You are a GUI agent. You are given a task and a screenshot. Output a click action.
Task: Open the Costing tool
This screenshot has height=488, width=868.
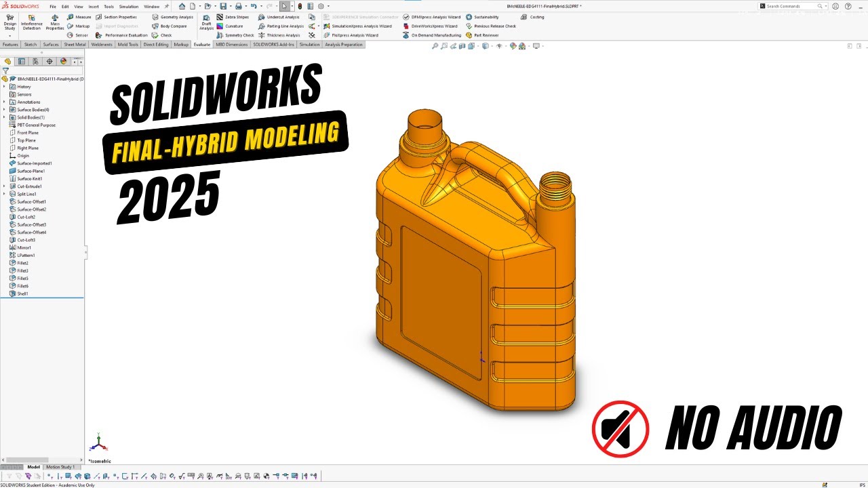533,17
